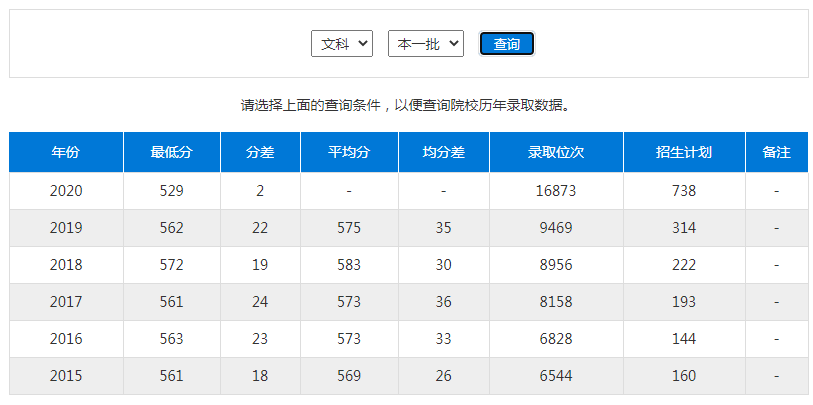The width and height of the screenshot is (813, 405).
Task: Click the 年份 column header
Action: click(x=66, y=152)
